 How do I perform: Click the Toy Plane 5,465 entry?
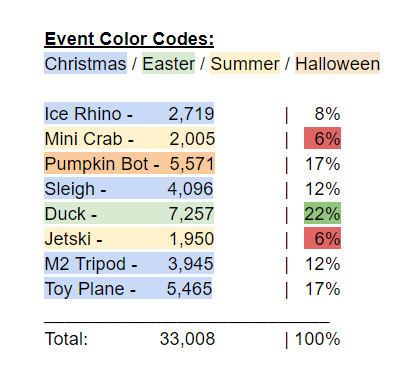pyautogui.click(x=128, y=288)
